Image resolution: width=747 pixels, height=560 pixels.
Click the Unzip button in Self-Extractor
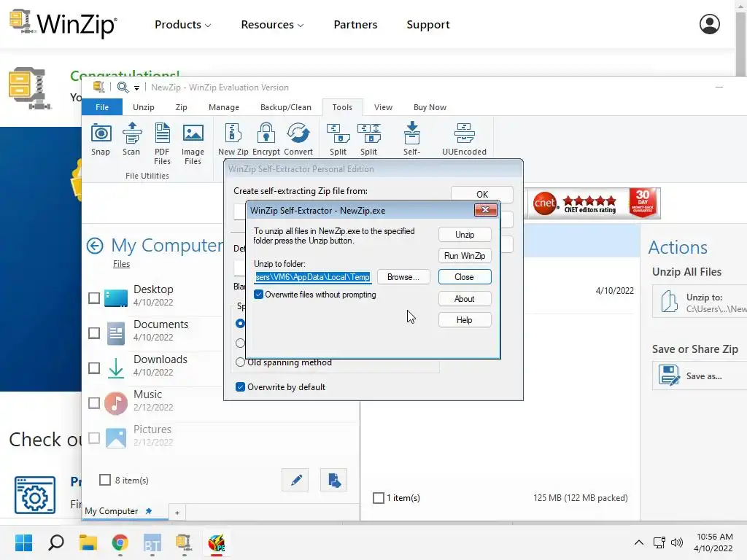pos(465,235)
